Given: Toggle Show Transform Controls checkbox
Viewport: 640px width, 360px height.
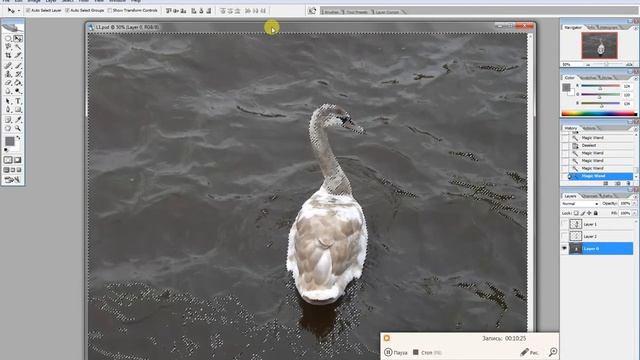Looking at the screenshot, I should 109,10.
